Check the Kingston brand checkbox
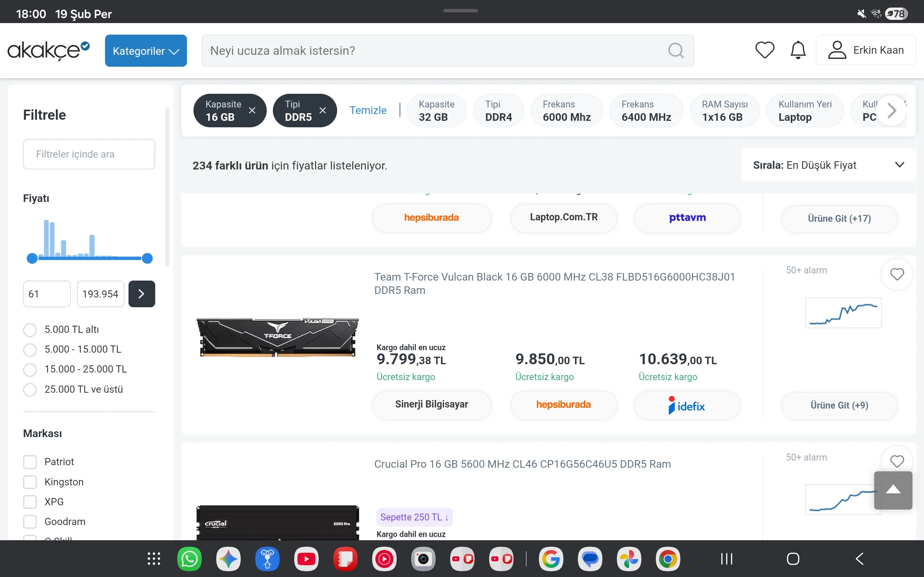The width and height of the screenshot is (924, 577). coord(30,482)
